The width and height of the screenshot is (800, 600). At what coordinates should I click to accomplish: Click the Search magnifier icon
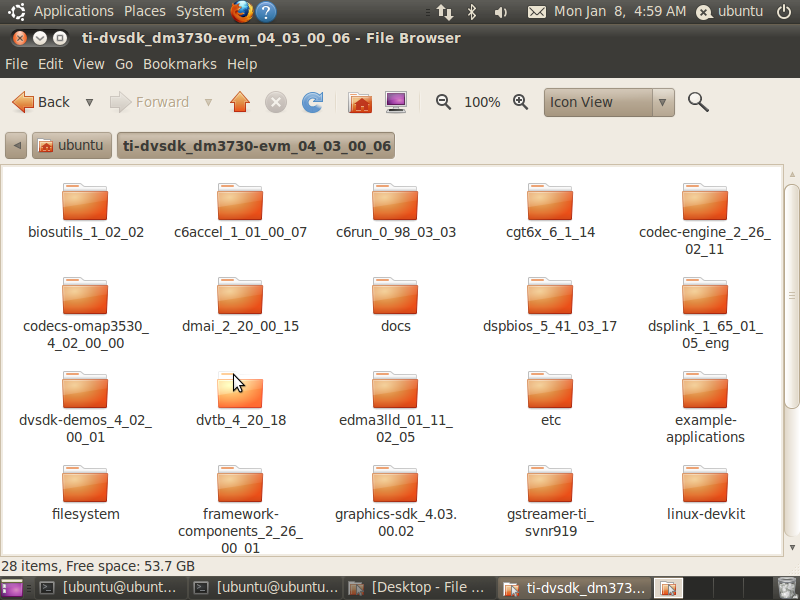click(698, 102)
